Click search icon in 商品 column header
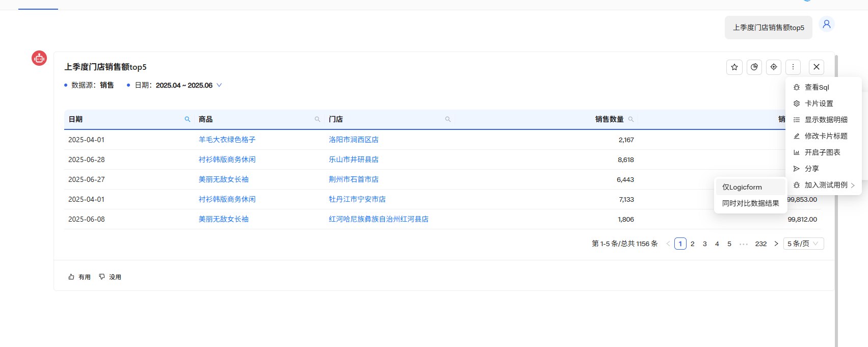The width and height of the screenshot is (868, 347). pos(318,119)
